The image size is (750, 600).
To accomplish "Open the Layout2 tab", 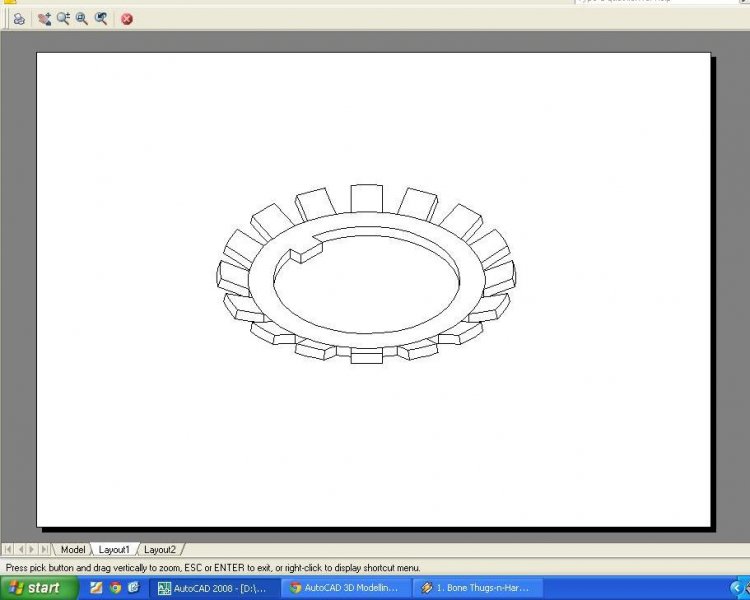I will click(x=160, y=549).
